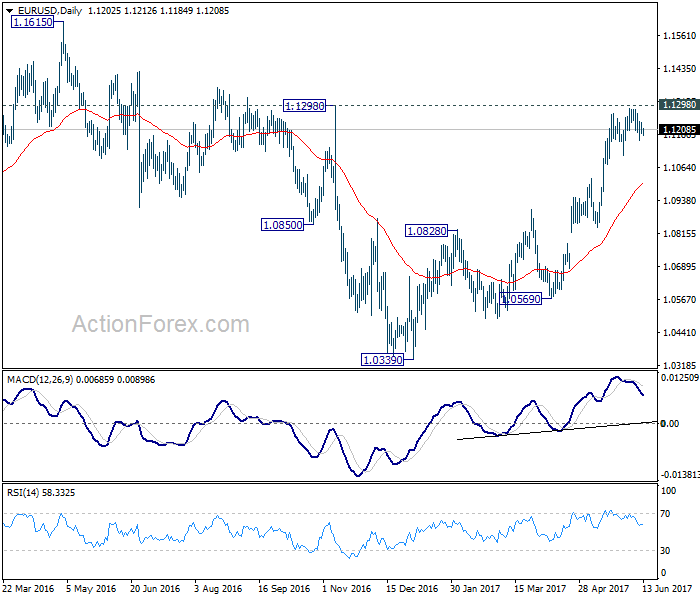The image size is (700, 600).
Task: Click the 30 Jan 2017 date label
Action: pos(475,589)
